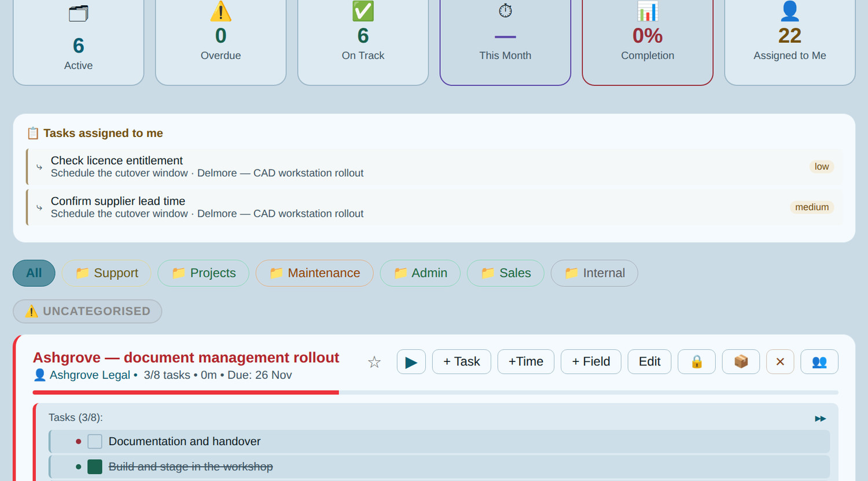
Task: Add a task with the + Task button
Action: pyautogui.click(x=462, y=362)
